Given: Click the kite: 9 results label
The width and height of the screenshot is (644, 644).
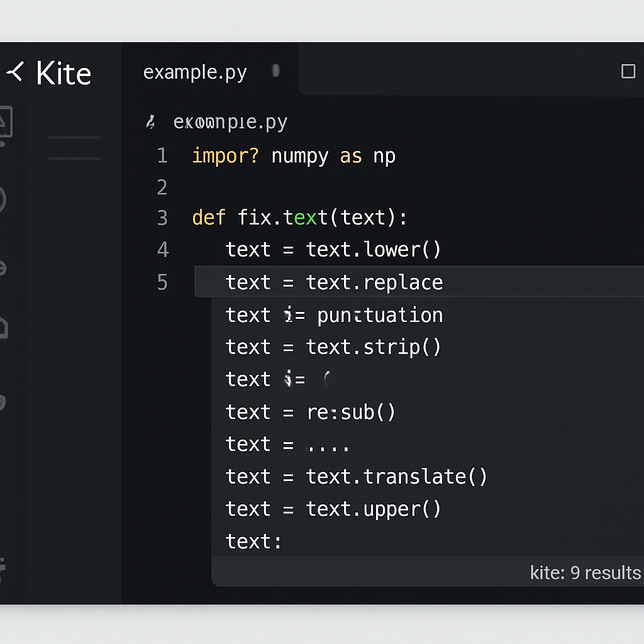Looking at the screenshot, I should [x=586, y=572].
